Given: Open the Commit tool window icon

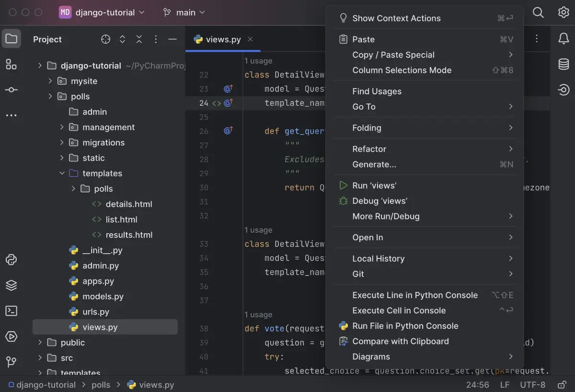Looking at the screenshot, I should click(11, 90).
